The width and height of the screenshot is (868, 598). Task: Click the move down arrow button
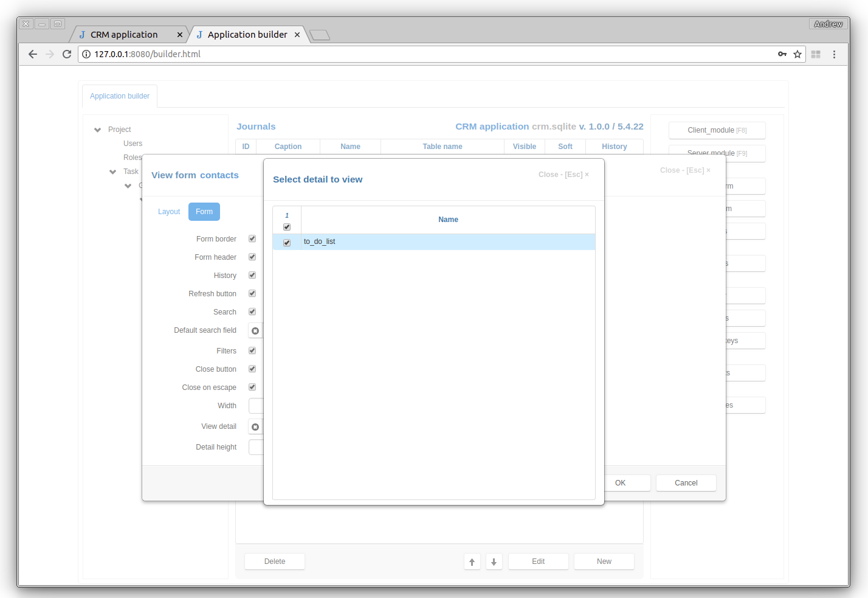click(494, 561)
